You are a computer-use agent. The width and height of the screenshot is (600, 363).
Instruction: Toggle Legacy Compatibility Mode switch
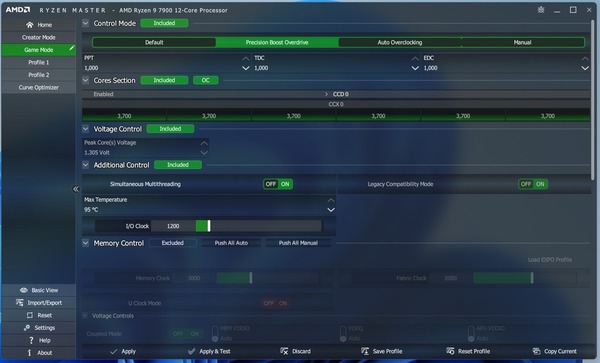(x=533, y=184)
